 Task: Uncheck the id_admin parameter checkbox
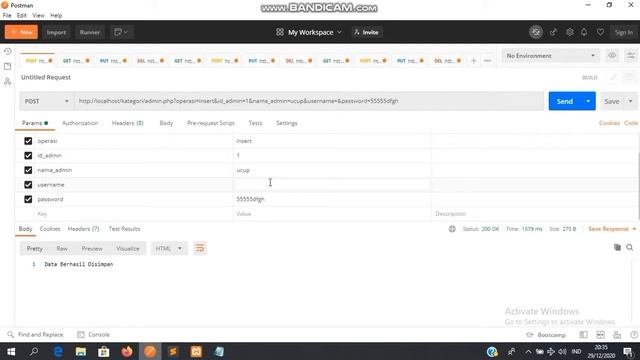28,156
